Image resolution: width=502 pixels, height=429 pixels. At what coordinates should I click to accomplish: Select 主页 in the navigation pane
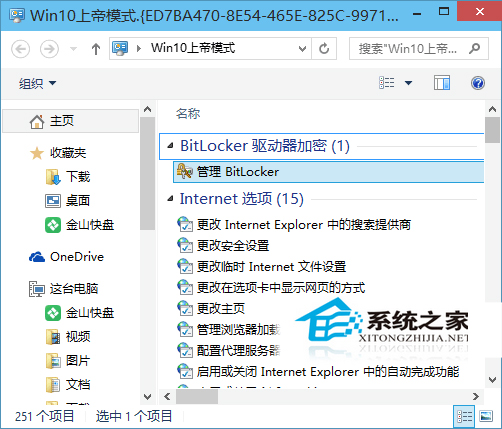71,121
